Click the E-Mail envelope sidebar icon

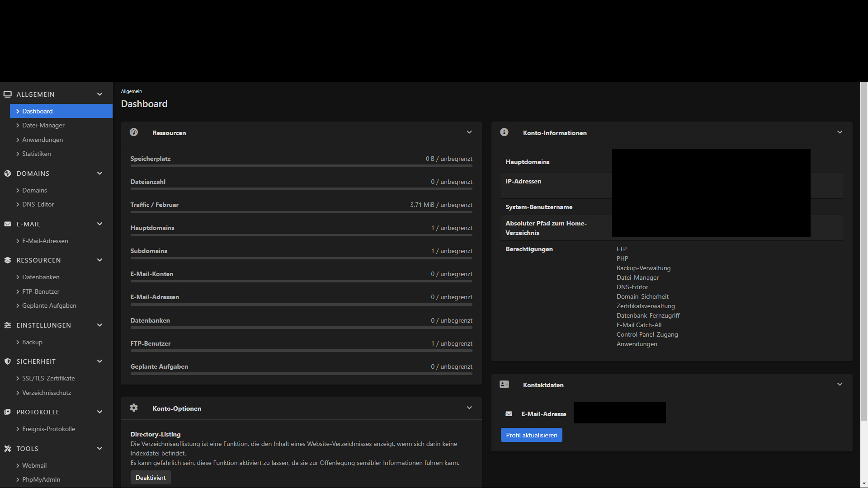click(8, 224)
